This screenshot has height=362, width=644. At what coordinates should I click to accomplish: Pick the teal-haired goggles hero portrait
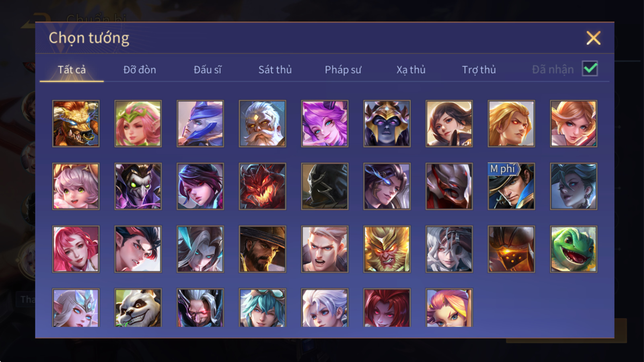point(262,308)
